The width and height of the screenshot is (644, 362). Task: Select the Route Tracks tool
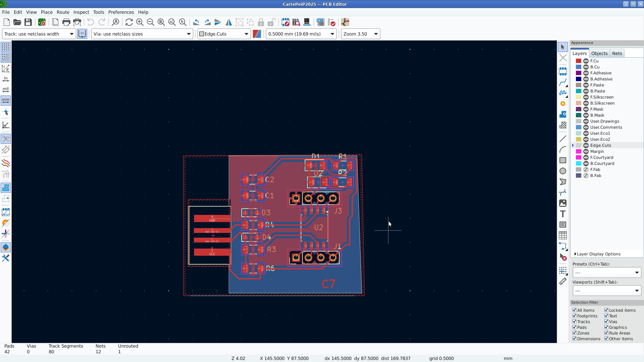(563, 82)
